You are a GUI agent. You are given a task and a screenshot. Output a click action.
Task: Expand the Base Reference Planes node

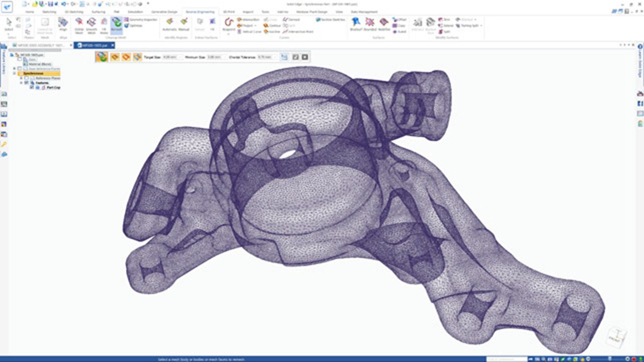point(15,68)
